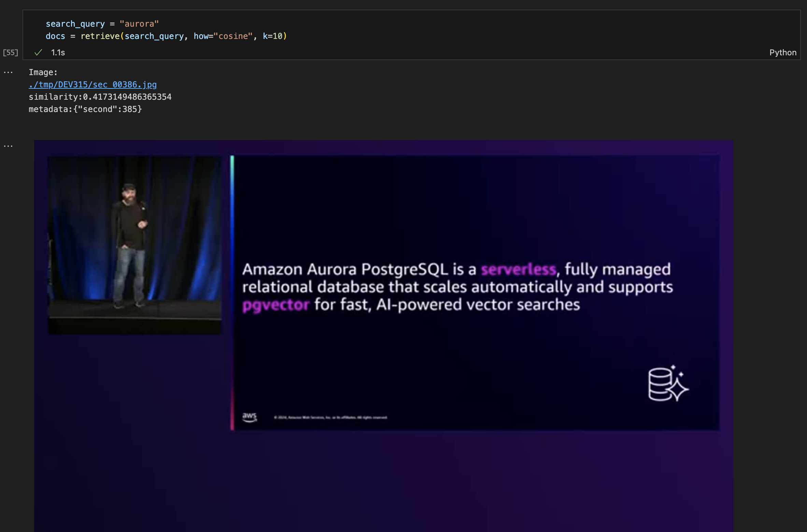Click the similarity score output line
Image resolution: width=807 pixels, height=532 pixels.
pos(100,97)
